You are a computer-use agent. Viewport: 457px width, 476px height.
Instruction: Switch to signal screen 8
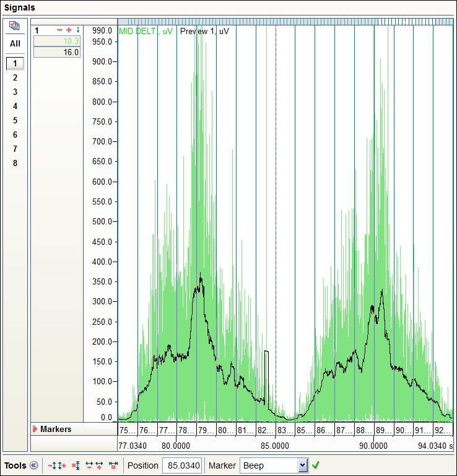pyautogui.click(x=15, y=164)
